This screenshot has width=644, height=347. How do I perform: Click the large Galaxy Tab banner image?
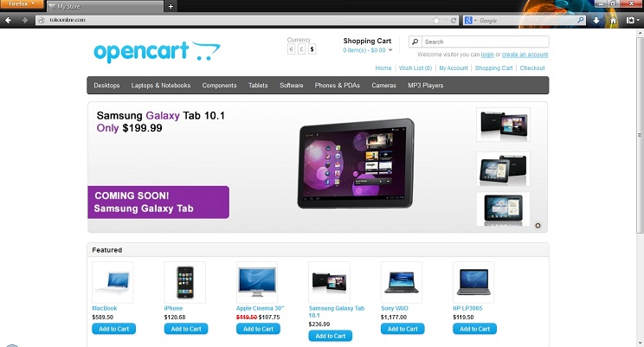[356, 164]
